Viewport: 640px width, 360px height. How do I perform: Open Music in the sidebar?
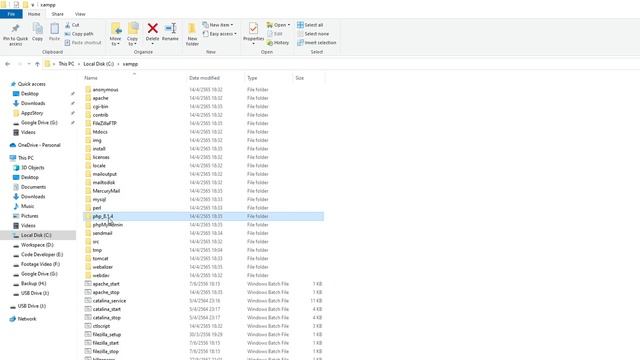[27, 207]
